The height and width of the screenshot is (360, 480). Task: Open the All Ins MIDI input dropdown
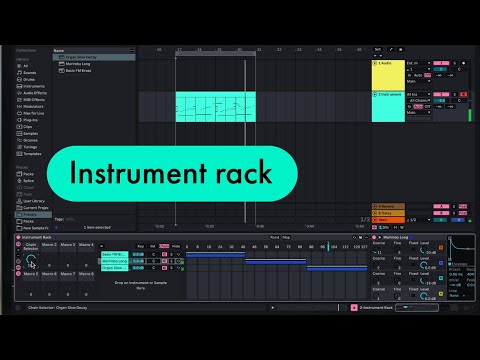pyautogui.click(x=419, y=94)
